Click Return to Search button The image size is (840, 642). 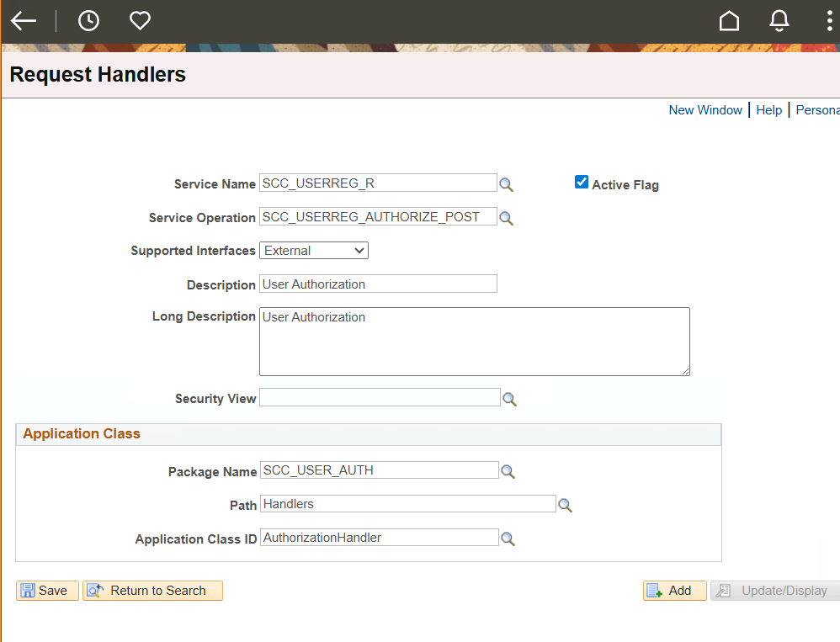click(152, 591)
